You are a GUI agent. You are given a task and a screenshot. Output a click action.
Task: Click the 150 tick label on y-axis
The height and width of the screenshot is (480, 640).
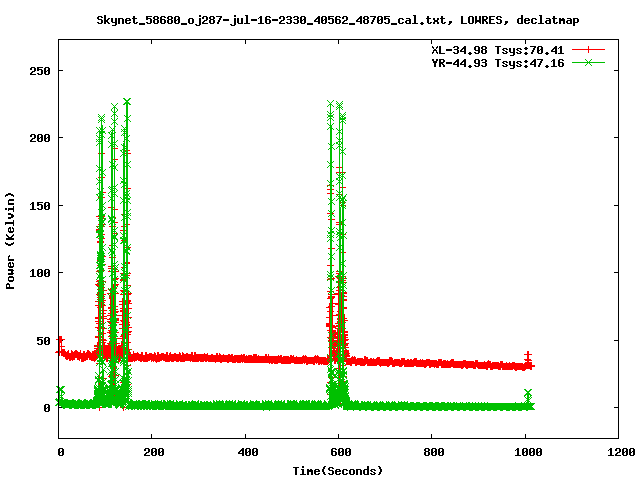tap(40, 205)
